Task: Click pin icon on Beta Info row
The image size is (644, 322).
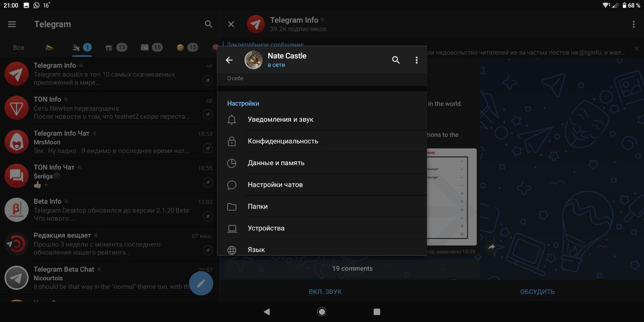Action: click(x=208, y=216)
